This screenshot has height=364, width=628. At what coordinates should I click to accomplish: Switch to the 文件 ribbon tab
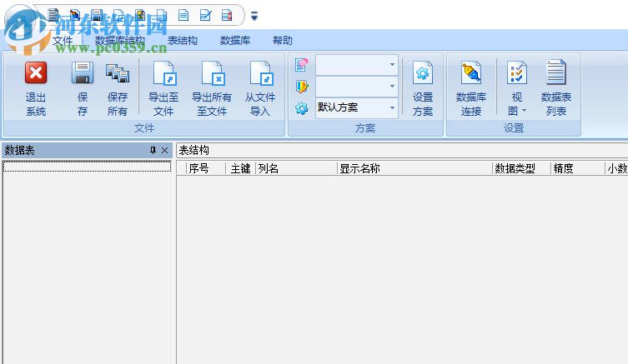coord(63,41)
